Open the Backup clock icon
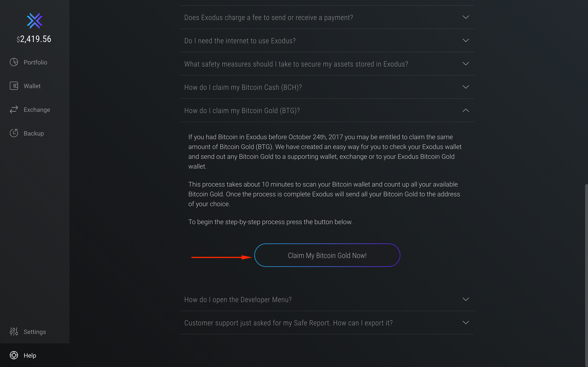 click(14, 133)
